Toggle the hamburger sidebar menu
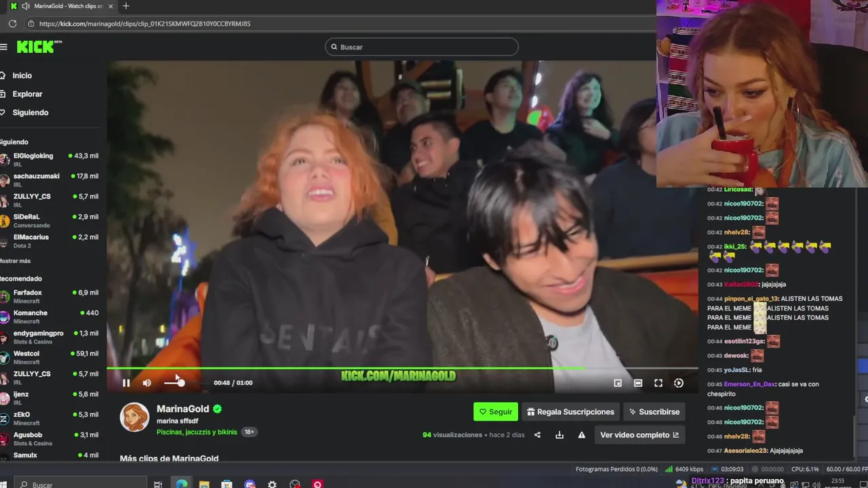The width and height of the screenshot is (868, 488). (3, 47)
